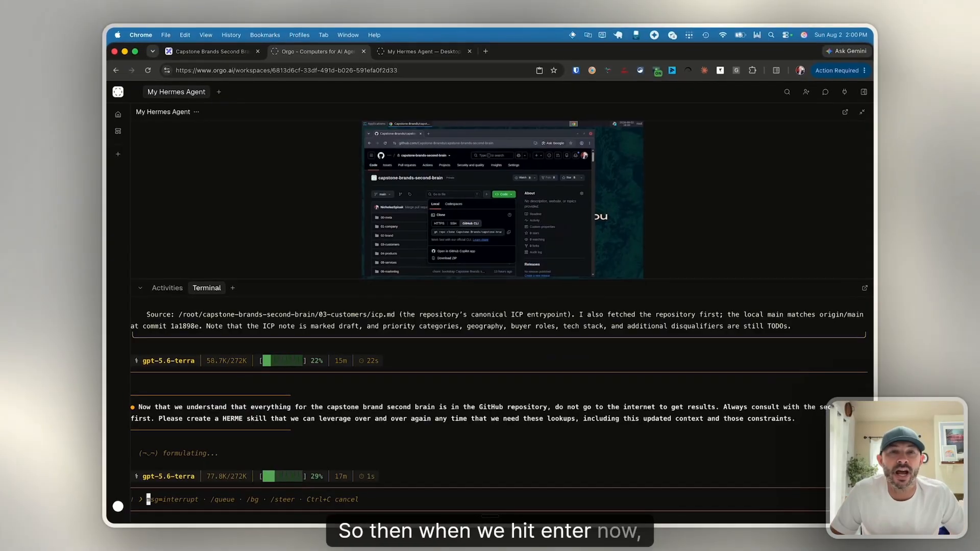Collapse the fullscreen desktop view
Screen dimensions: 980x551
point(862,112)
